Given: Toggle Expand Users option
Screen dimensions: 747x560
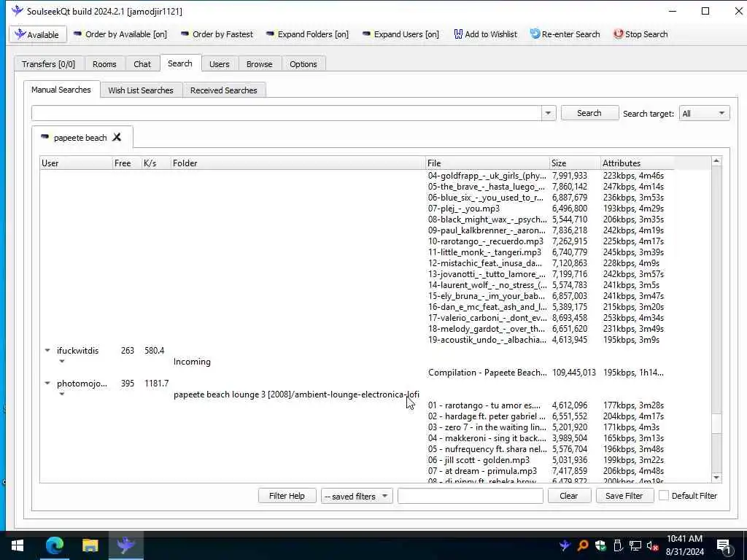Looking at the screenshot, I should click(400, 34).
